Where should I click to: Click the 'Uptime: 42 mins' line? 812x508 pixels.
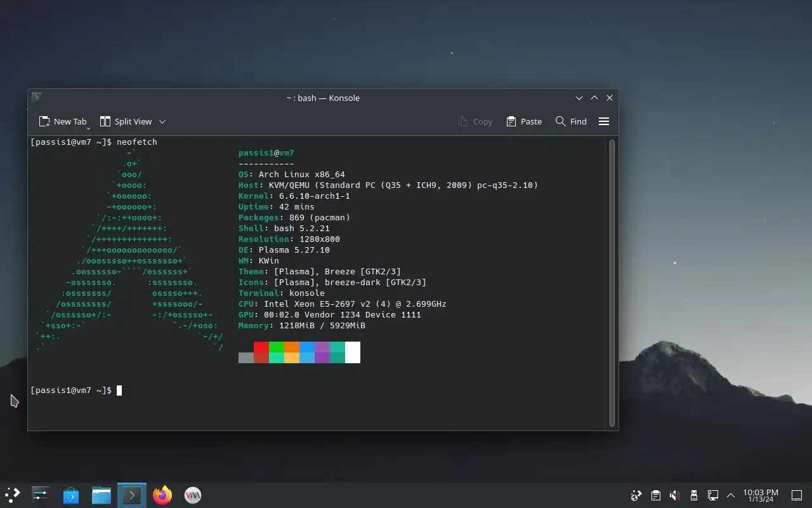point(277,207)
